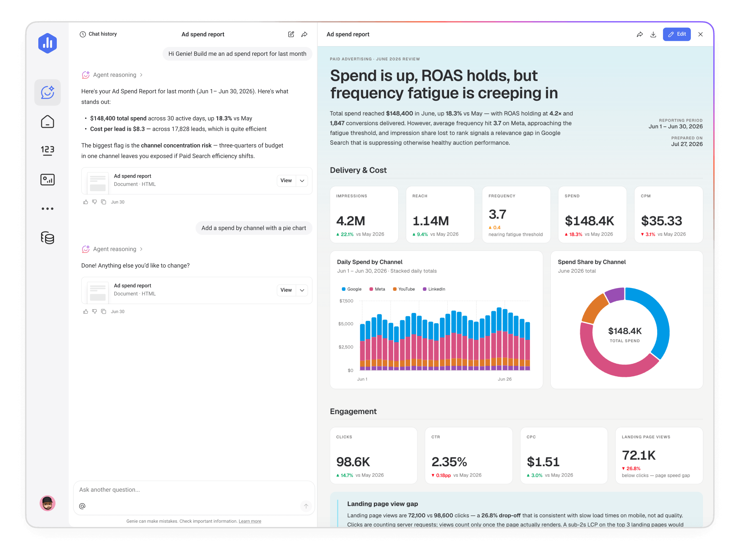Toggle Meta series in chart legend
This screenshot has height=560, width=741.
click(377, 289)
